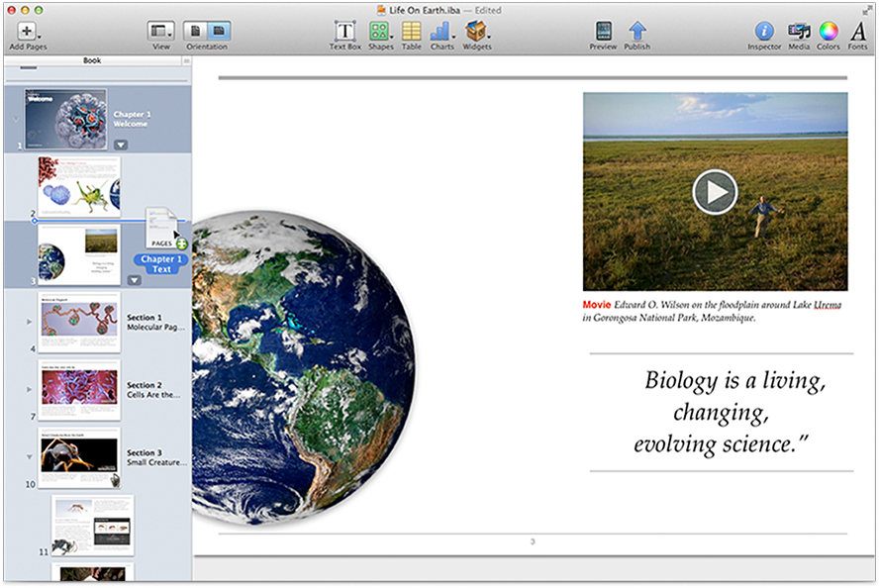The height and width of the screenshot is (588, 879).
Task: Publish the book
Action: 637,32
